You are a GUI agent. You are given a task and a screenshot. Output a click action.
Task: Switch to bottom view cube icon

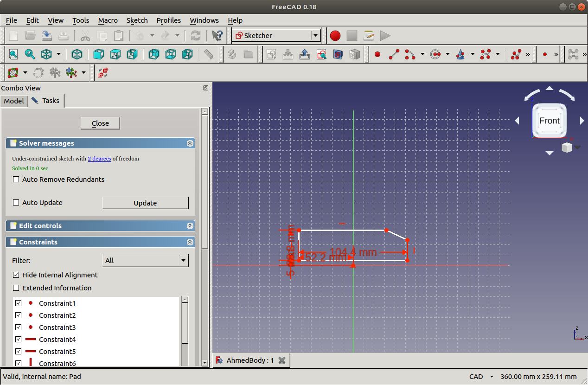[x=170, y=54]
